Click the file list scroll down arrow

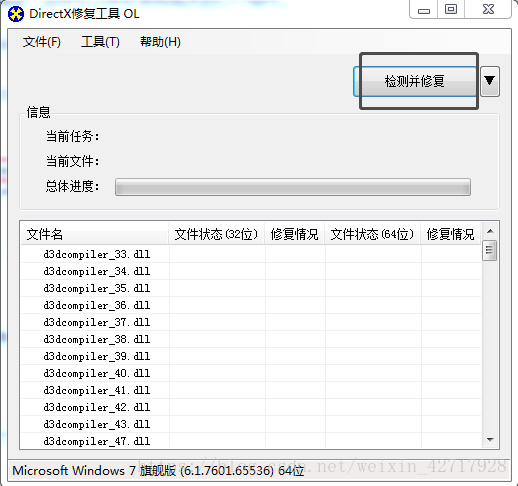coord(490,440)
